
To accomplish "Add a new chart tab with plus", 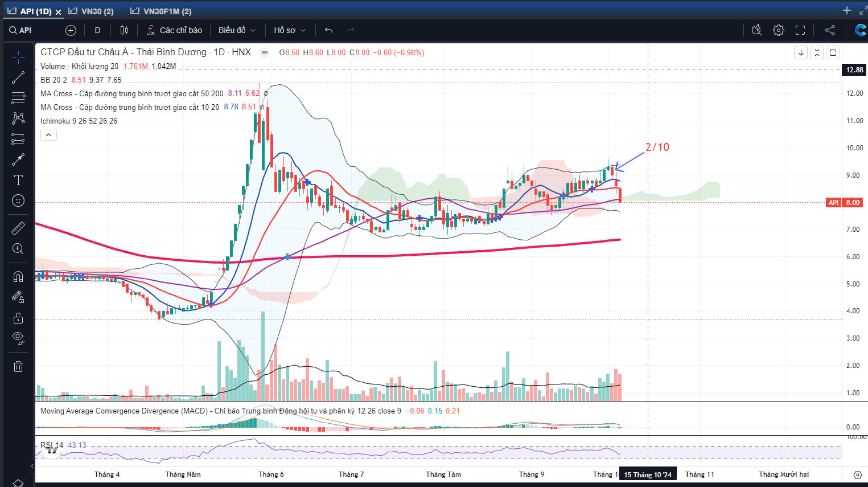I will [846, 11].
